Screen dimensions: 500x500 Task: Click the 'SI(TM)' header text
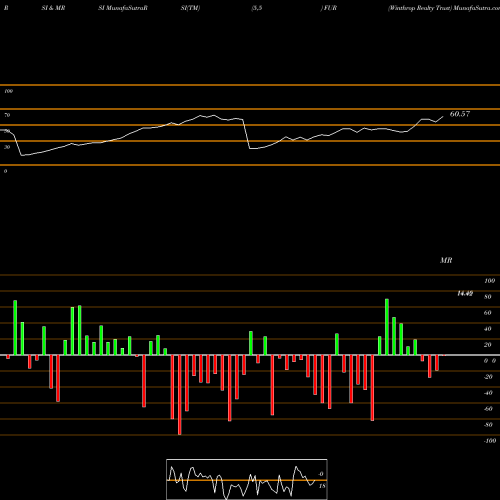190,8
